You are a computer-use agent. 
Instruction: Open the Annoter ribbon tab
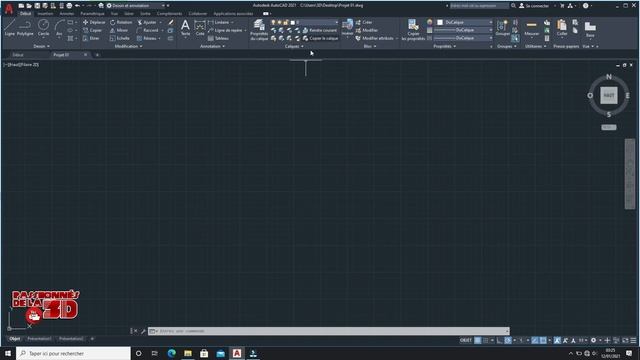pyautogui.click(x=67, y=14)
